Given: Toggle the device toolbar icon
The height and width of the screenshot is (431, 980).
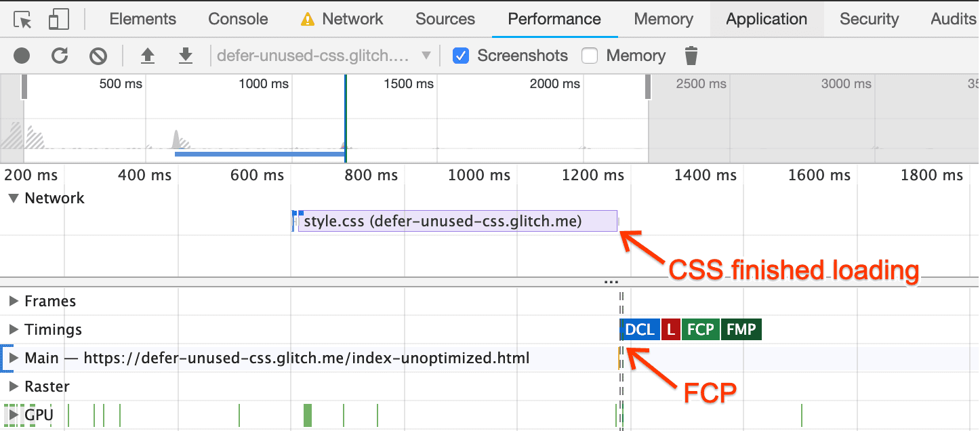Looking at the screenshot, I should (58, 18).
